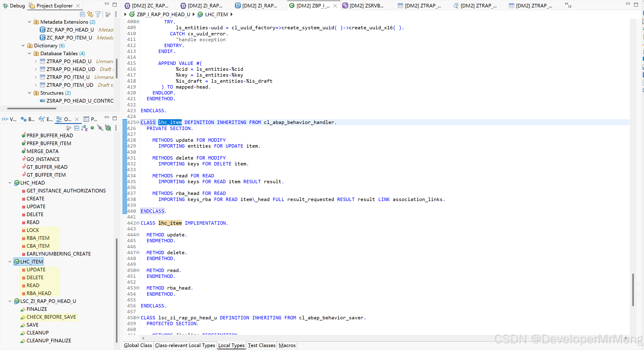Collapse the LHC_HEAD node in outline
644x350 pixels.
coord(10,183)
